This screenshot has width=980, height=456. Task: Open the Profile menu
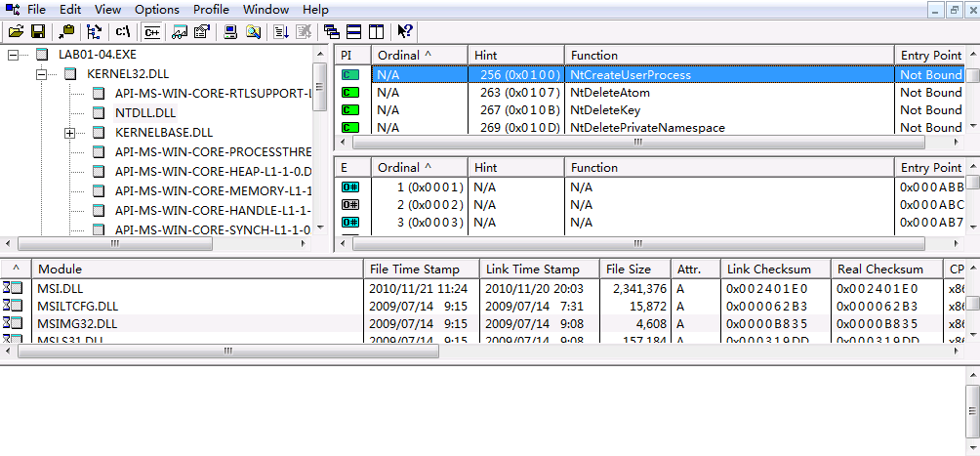click(211, 9)
